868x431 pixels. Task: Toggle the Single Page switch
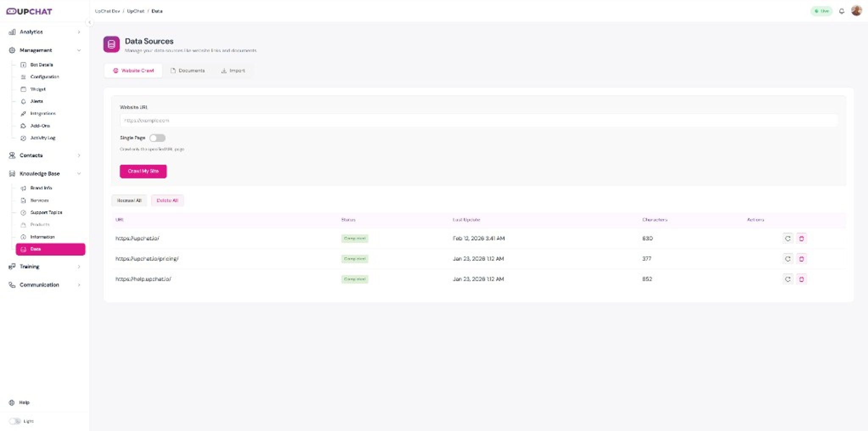pyautogui.click(x=157, y=138)
